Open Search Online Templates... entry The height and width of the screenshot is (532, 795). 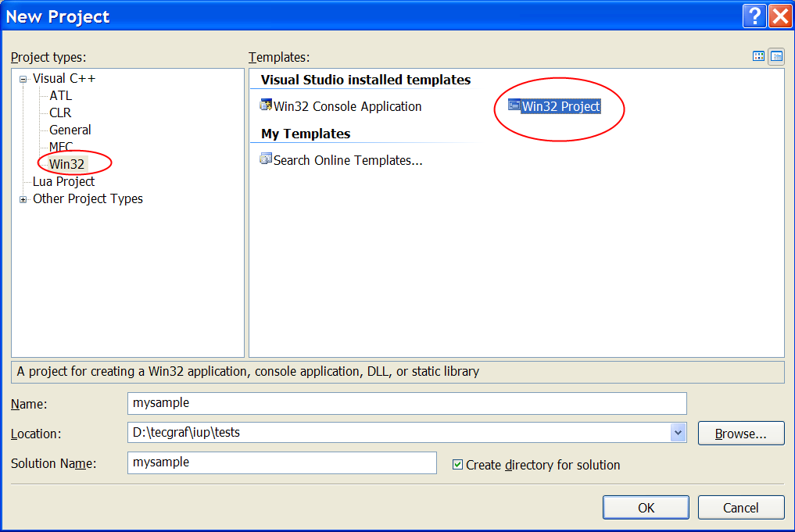348,161
